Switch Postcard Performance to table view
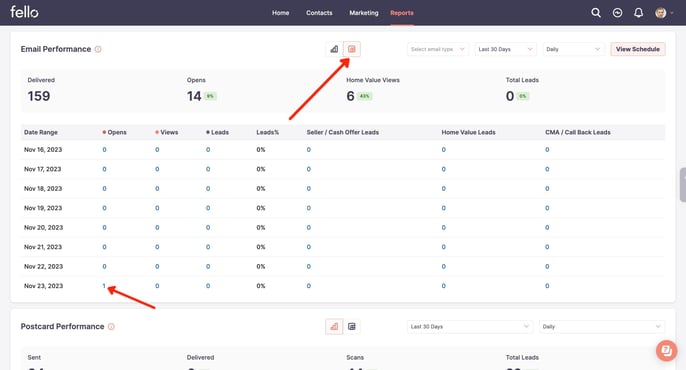This screenshot has width=686, height=370. (x=352, y=326)
